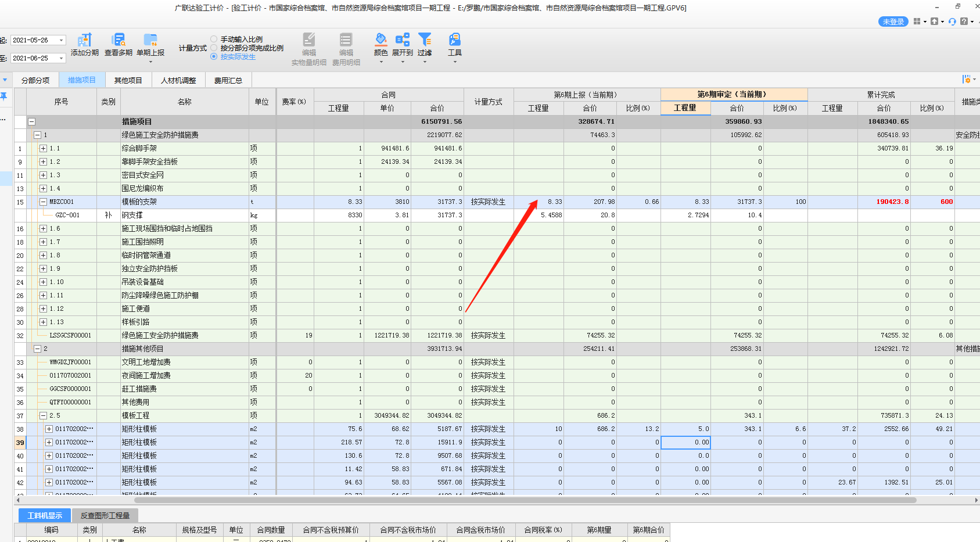Collapse row 2 措施其他项目

click(x=37, y=349)
